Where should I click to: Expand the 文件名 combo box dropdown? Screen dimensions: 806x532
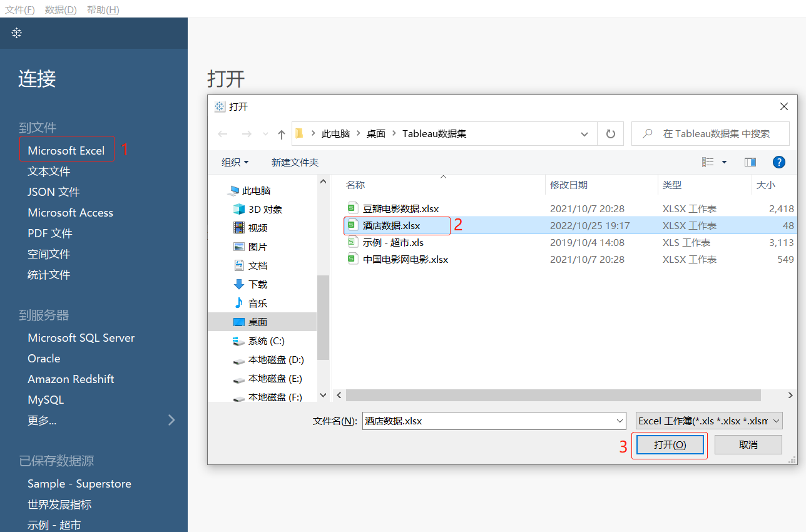(x=620, y=421)
